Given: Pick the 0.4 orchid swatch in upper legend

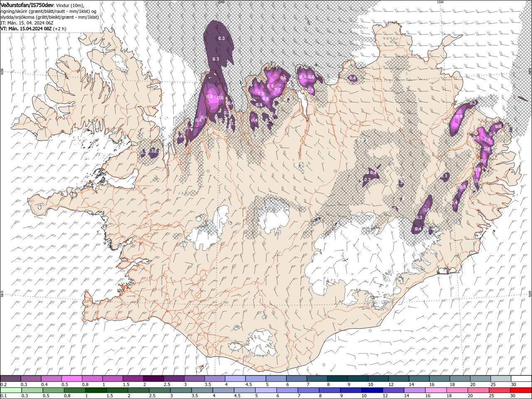Looking at the screenshot, I should (x=52, y=379).
